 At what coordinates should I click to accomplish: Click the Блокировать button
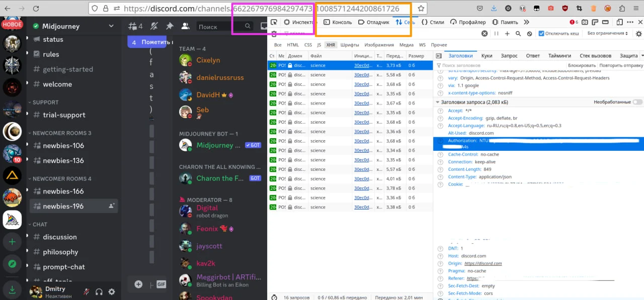coord(582,65)
